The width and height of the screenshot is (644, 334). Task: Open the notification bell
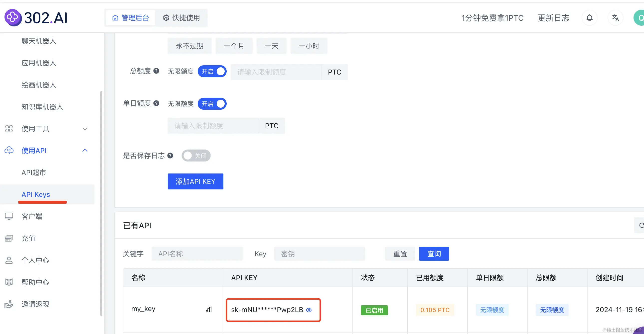click(590, 17)
